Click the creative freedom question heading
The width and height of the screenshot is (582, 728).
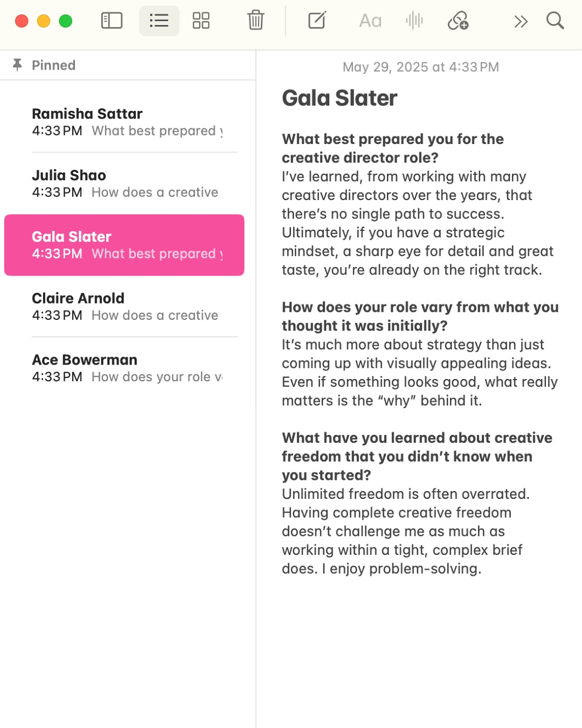coord(417,456)
